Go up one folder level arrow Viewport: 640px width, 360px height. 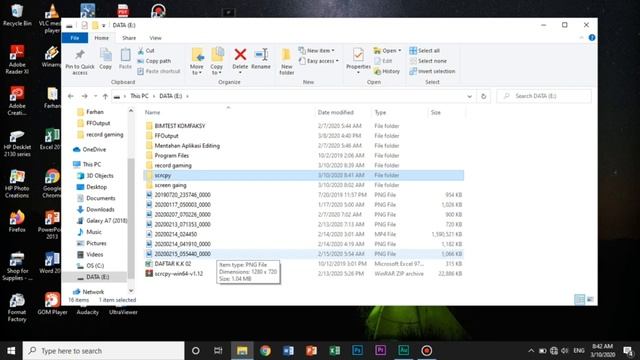(x=105, y=96)
